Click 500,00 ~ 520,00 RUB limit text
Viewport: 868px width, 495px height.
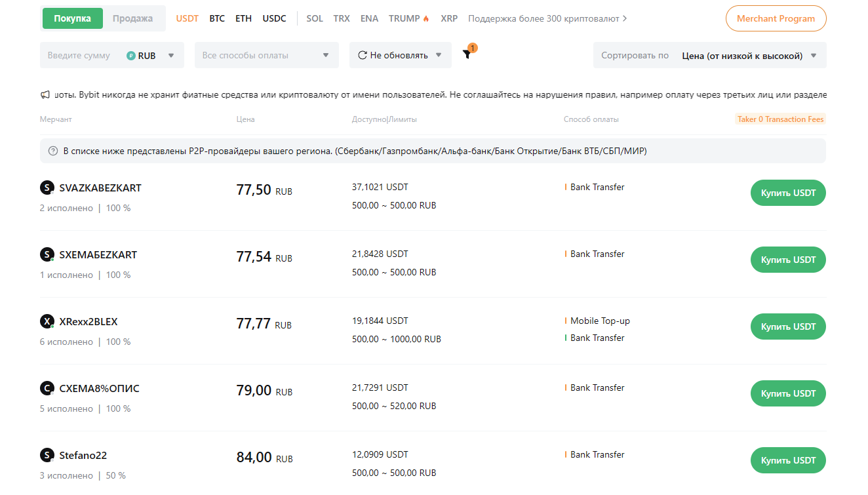[394, 406]
